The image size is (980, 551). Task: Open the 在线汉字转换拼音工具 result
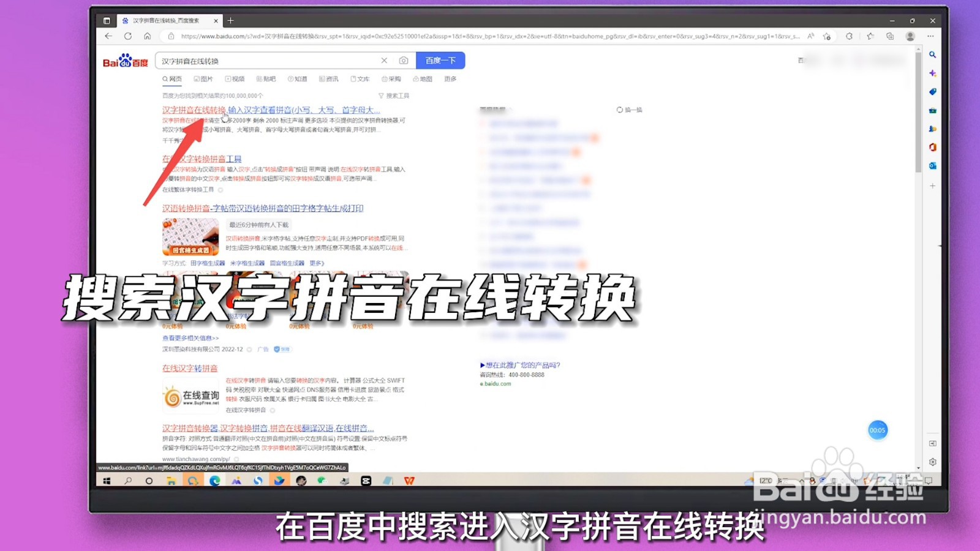(202, 159)
